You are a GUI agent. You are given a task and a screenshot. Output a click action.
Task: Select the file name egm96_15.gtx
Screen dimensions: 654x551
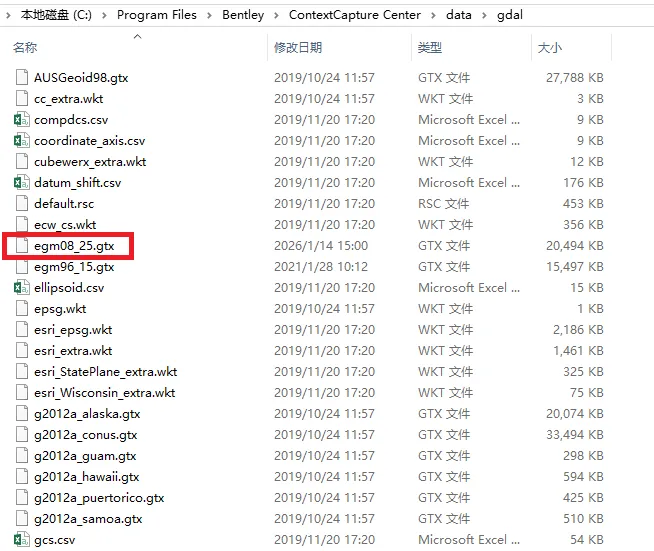point(74,267)
